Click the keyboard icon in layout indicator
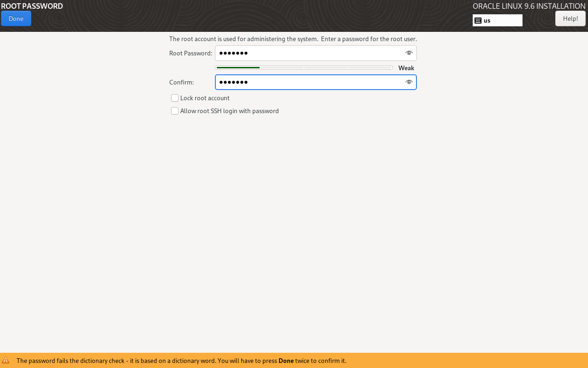The width and height of the screenshot is (588, 368). pyautogui.click(x=478, y=20)
